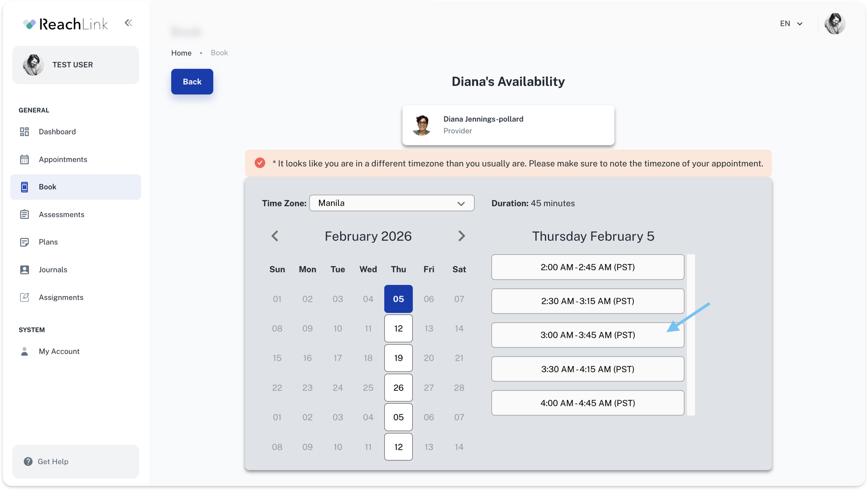Click the My Account person icon
The image size is (868, 491).
pos(25,351)
